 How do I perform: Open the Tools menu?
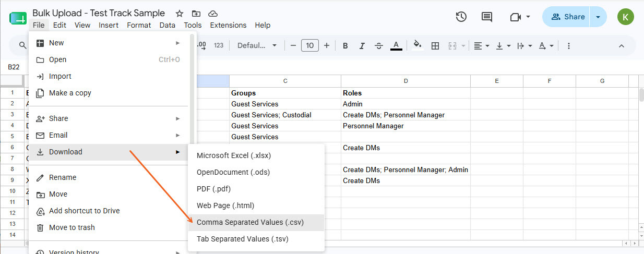point(193,25)
